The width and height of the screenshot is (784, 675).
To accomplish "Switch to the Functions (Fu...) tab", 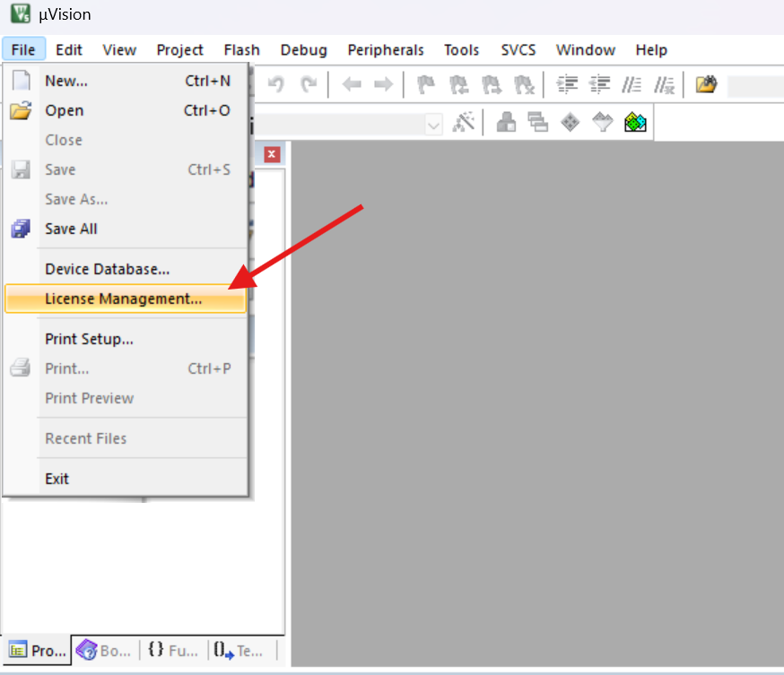I will 173,651.
